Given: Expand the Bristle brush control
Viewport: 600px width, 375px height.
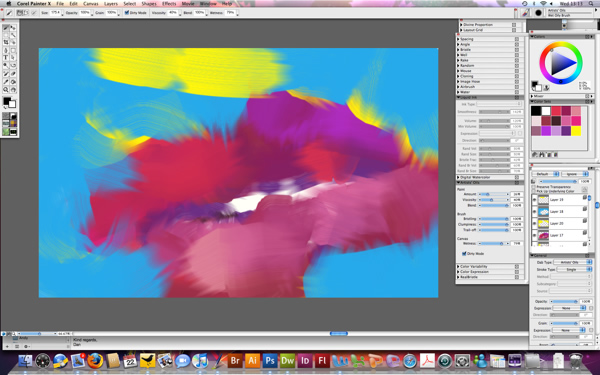Looking at the screenshot, I should point(458,50).
